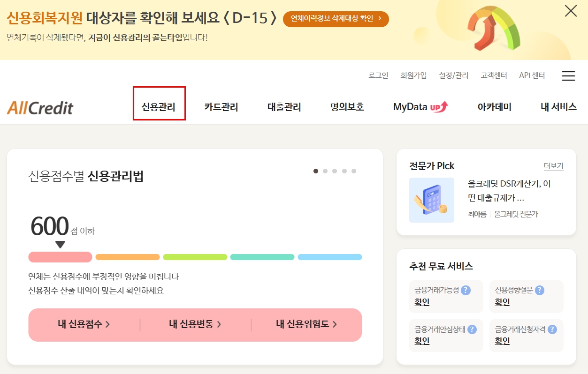Select the second carousel indicator dot
The width and height of the screenshot is (588, 374).
[325, 171]
